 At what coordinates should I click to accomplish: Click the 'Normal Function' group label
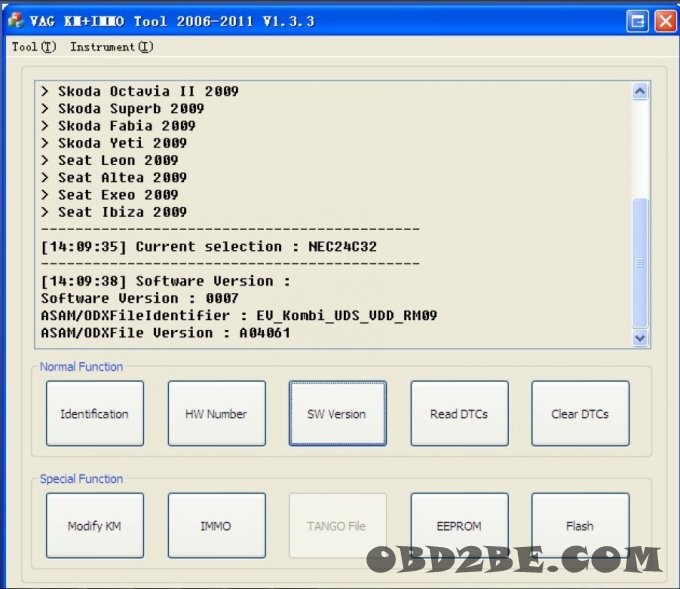pyautogui.click(x=82, y=366)
